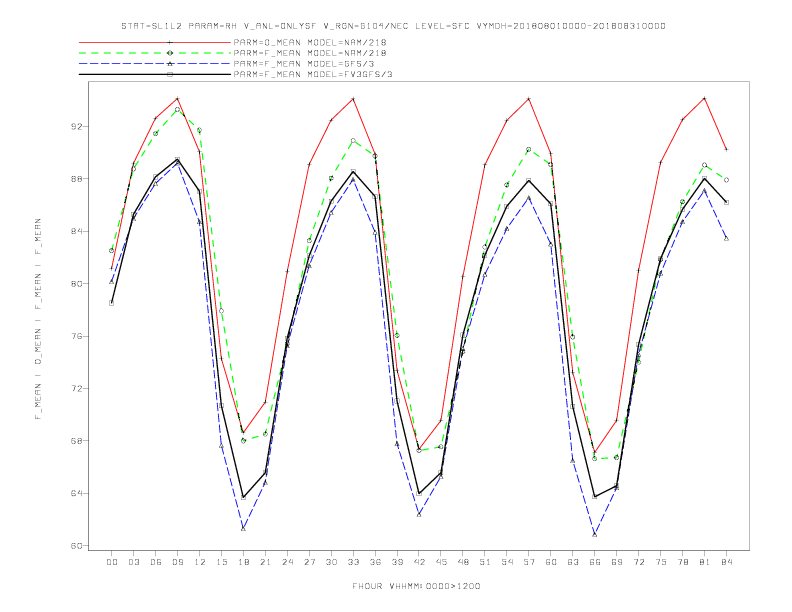Click the blue dashed legend line for GFS/3
Viewport: 792px width, 612px height.
[x=155, y=64]
